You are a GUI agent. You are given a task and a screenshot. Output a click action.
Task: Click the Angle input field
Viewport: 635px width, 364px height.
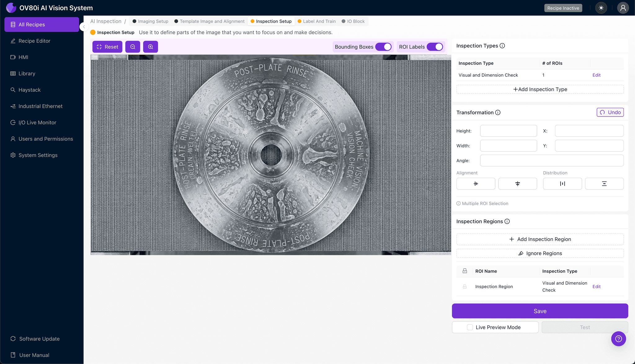pos(552,160)
